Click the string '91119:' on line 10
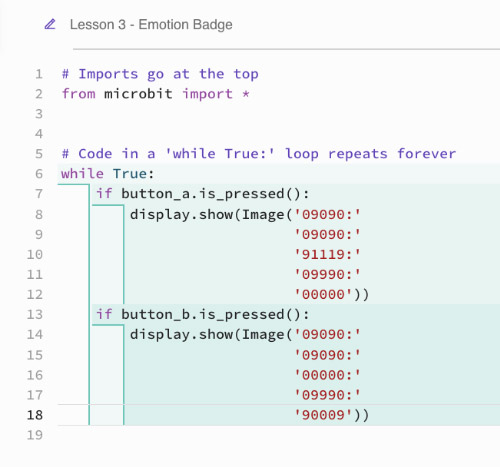This screenshot has height=467, width=500. pyautogui.click(x=327, y=255)
